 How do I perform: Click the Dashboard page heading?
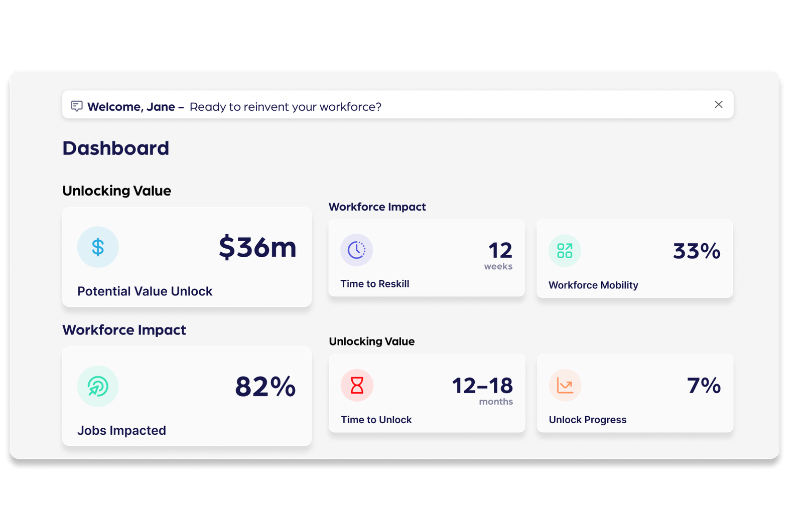coord(116,148)
